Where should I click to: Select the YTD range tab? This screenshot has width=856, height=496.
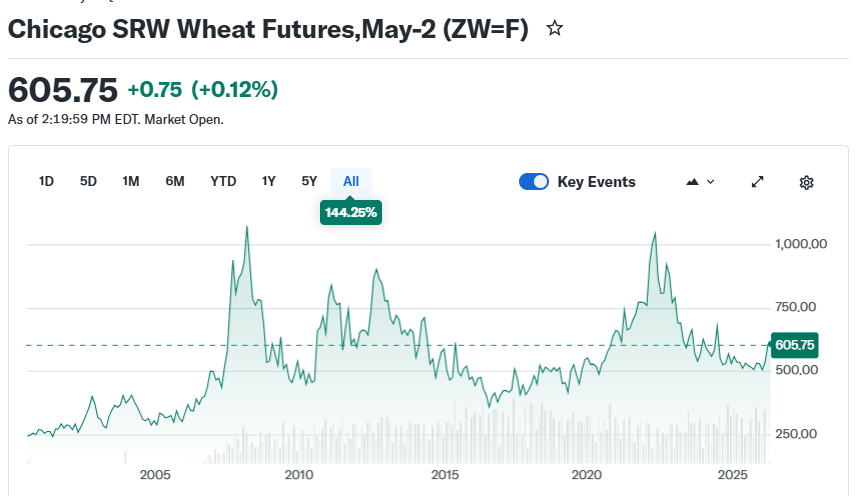[223, 181]
